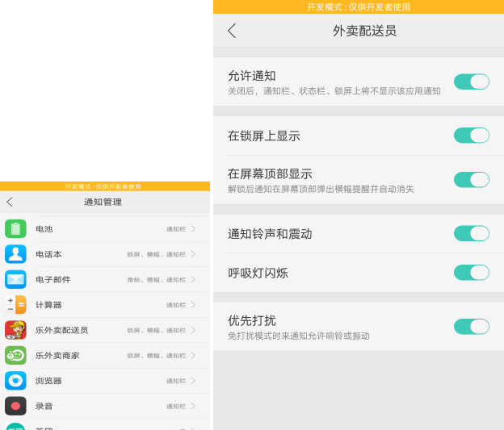
Task: Expand 电池 row chevron arrow
Action: click(x=193, y=229)
